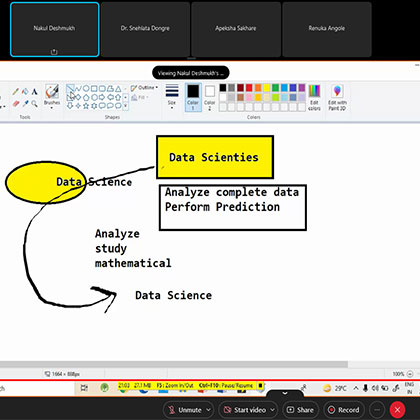Click the 'Viewing Nakul Deshmukh's' banner
The height and width of the screenshot is (420, 420).
click(x=191, y=73)
